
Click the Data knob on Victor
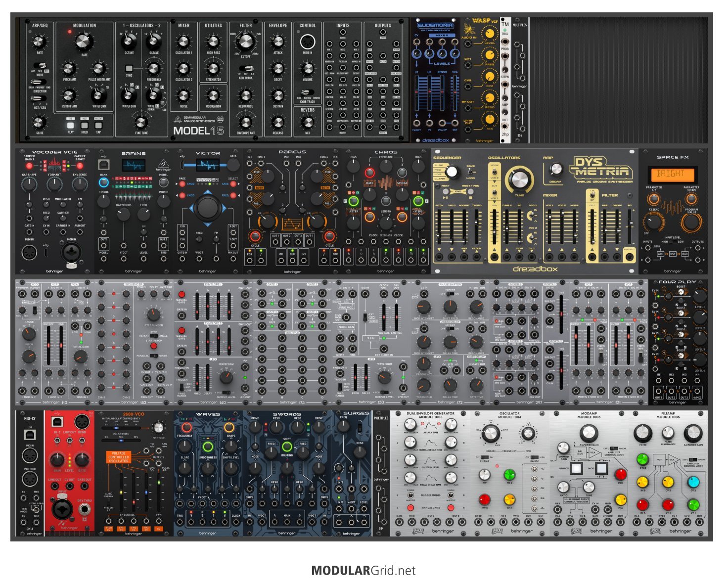(x=232, y=166)
